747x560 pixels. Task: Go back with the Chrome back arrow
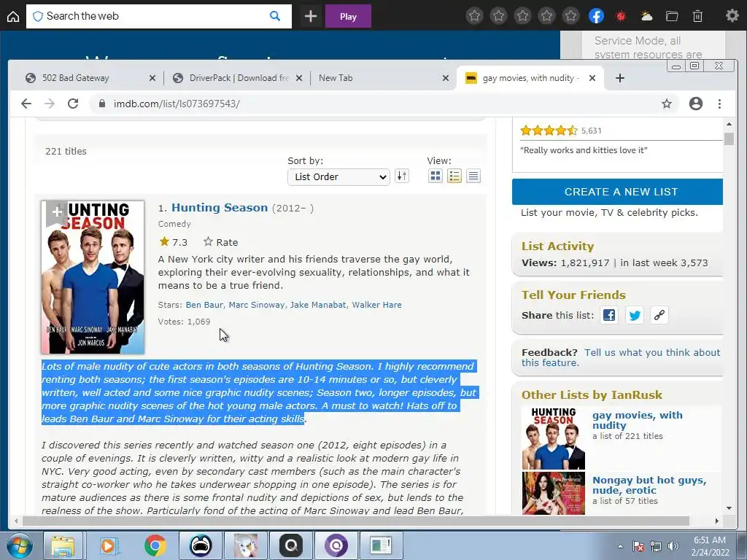[x=26, y=104]
